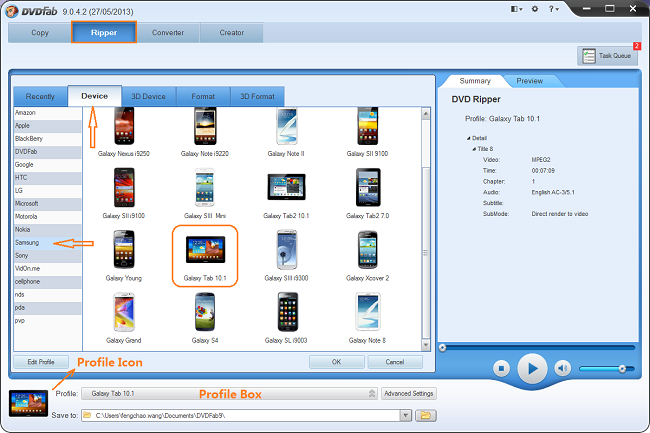Viewport: 650px width, 433px height.
Task: Open the settings gear in title bar
Action: (x=535, y=9)
